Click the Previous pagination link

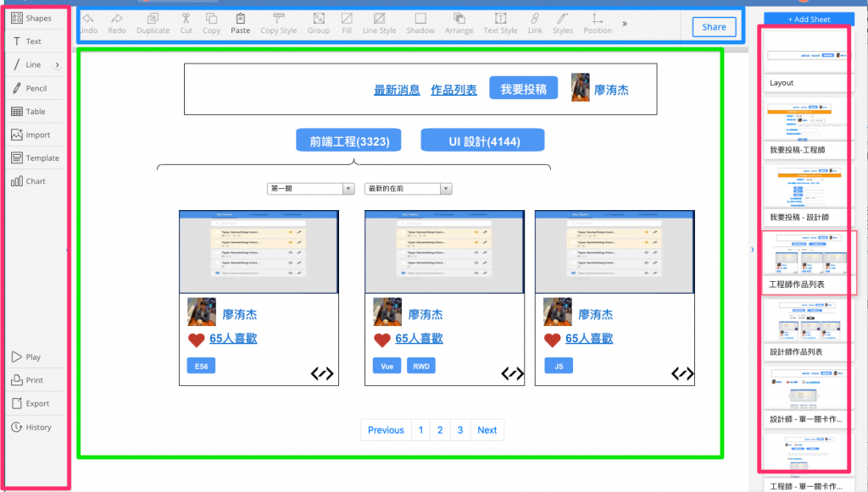click(386, 430)
